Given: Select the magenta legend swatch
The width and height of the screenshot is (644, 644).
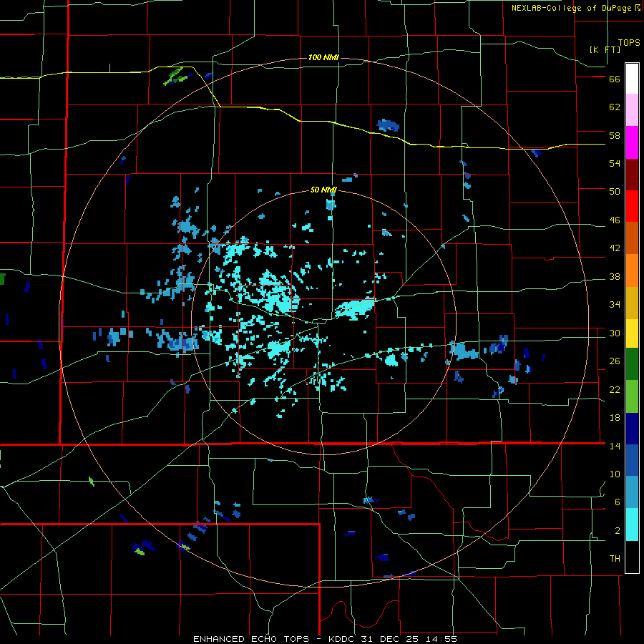Looking at the screenshot, I should [632, 142].
